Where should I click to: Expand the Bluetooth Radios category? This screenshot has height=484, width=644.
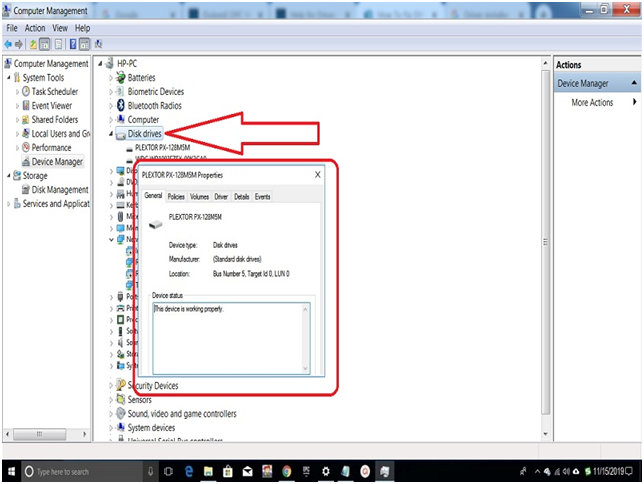(110, 106)
